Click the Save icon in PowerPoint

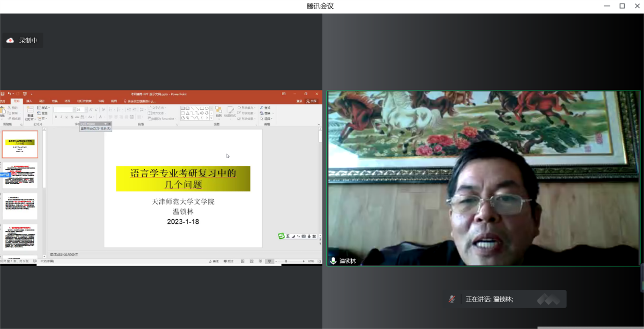pyautogui.click(x=3, y=94)
